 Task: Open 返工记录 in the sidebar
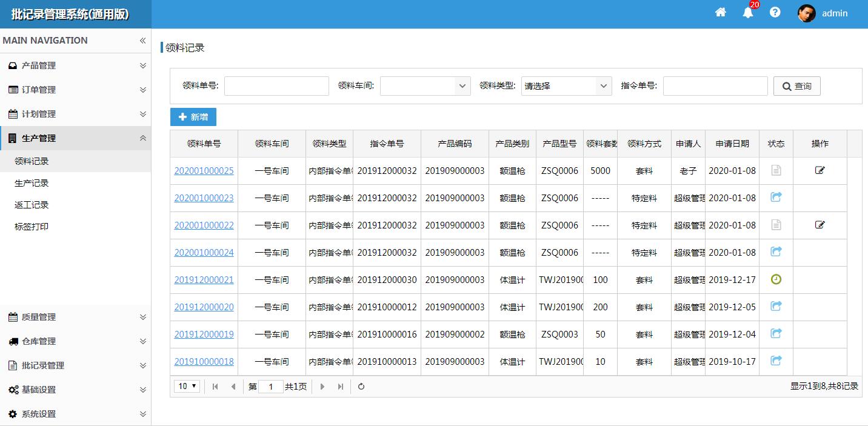point(75,205)
